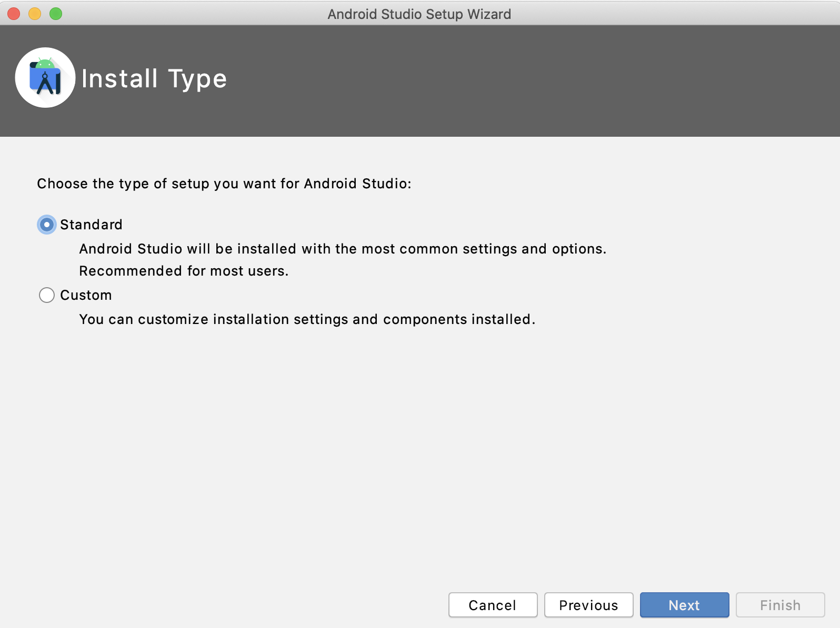Click the 'Install Type' heading text
840x628 pixels.
[154, 79]
